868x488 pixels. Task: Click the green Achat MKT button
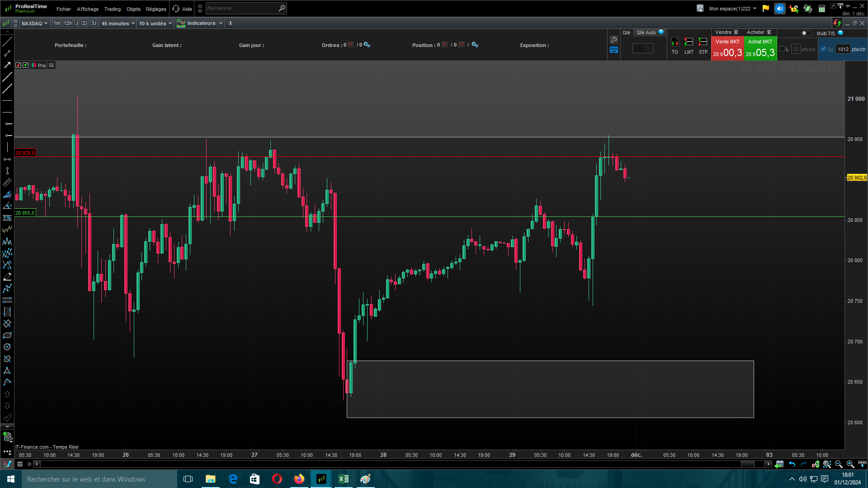(x=760, y=48)
